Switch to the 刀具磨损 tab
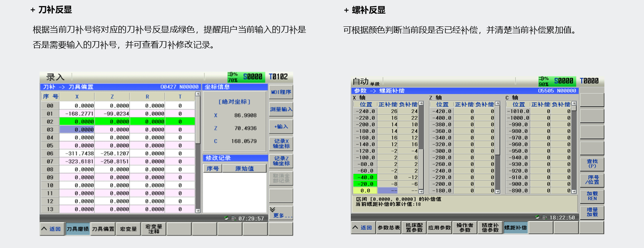The image size is (644, 248). tap(78, 229)
